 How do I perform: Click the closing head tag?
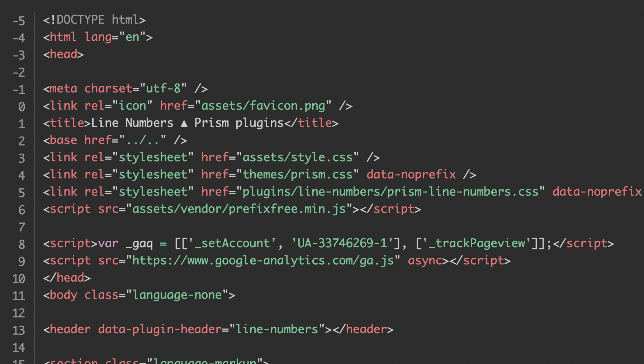(x=67, y=278)
